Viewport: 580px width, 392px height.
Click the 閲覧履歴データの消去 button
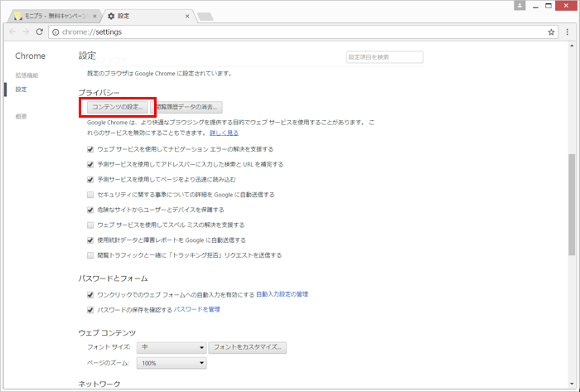tap(186, 107)
